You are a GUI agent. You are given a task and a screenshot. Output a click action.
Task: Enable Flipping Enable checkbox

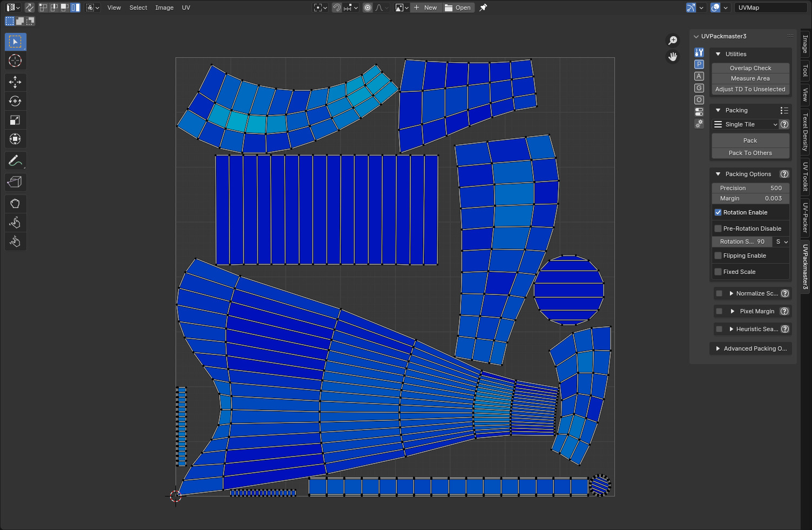[x=718, y=256]
